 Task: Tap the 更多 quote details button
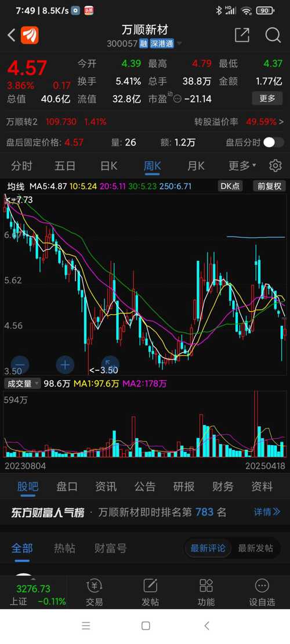pyautogui.click(x=267, y=99)
